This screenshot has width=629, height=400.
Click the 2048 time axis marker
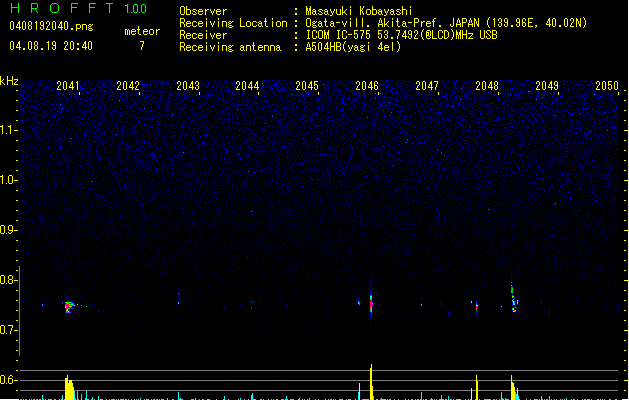point(487,86)
